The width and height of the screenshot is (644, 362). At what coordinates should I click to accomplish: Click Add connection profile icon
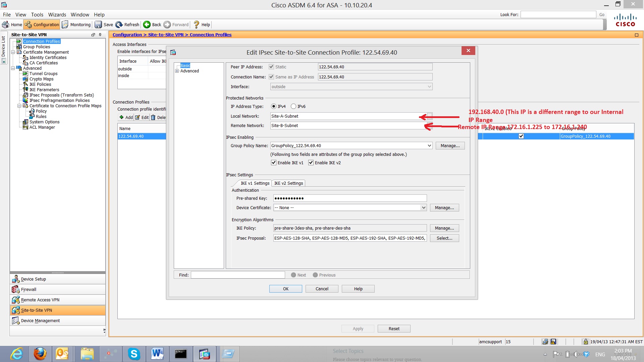click(x=121, y=117)
